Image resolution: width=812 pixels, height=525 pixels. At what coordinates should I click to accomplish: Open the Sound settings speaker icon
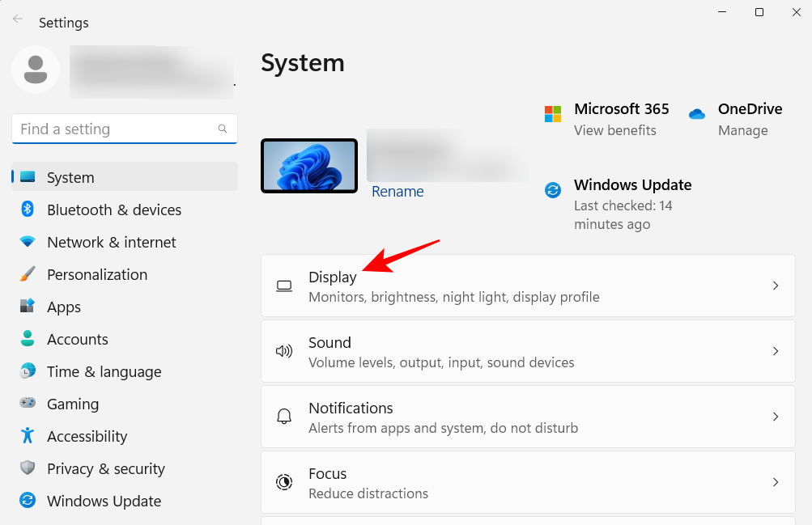click(x=284, y=350)
